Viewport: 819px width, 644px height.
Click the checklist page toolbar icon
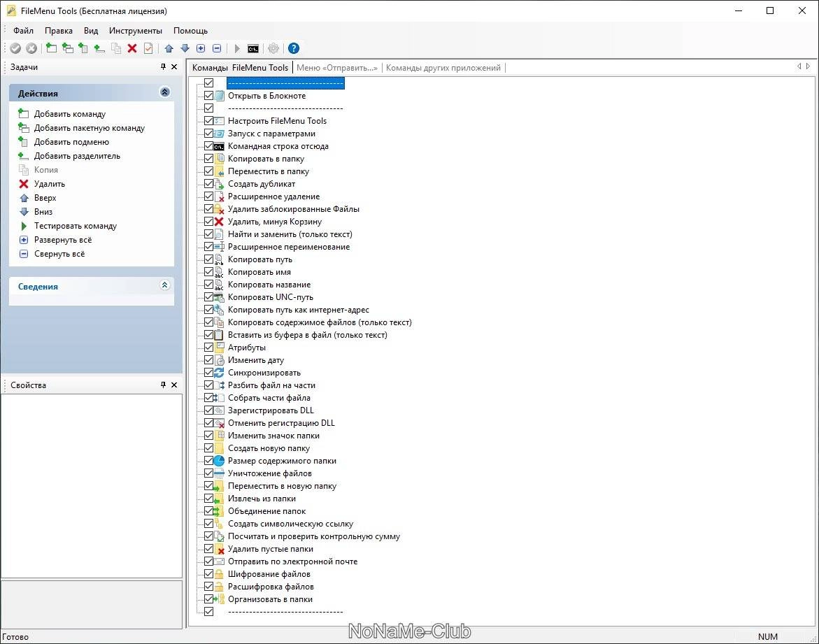(148, 48)
